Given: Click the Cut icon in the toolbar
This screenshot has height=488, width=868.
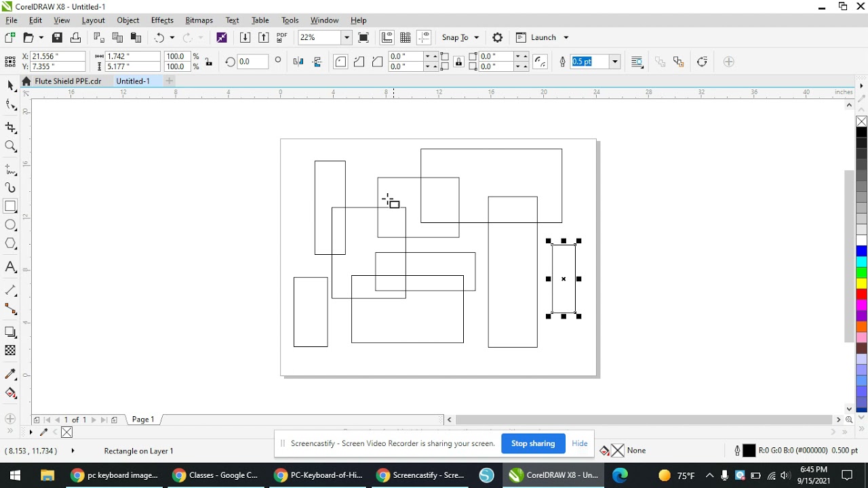Looking at the screenshot, I should click(x=98, y=37).
